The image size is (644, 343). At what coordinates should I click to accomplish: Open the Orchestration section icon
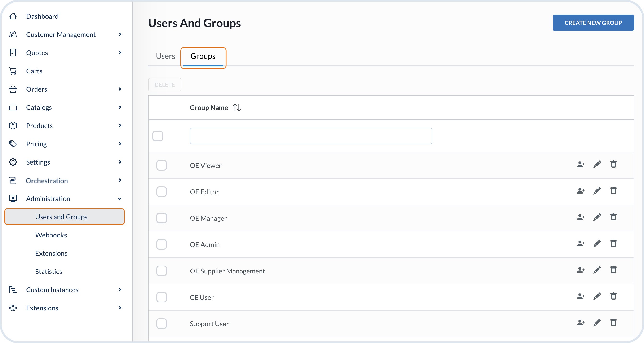pyautogui.click(x=13, y=180)
